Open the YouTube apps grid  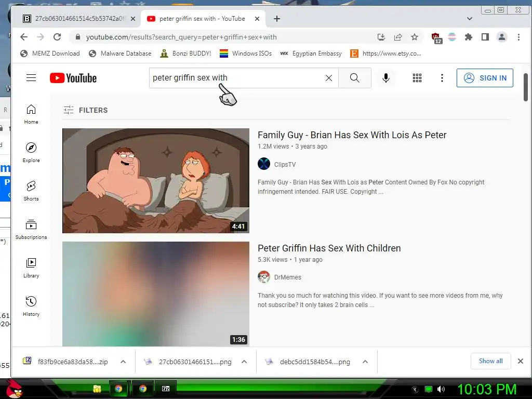417,78
